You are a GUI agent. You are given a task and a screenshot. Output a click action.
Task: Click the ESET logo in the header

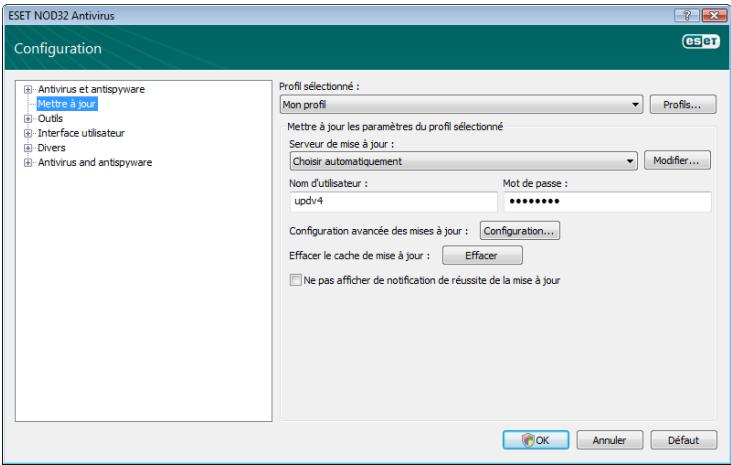(x=701, y=42)
